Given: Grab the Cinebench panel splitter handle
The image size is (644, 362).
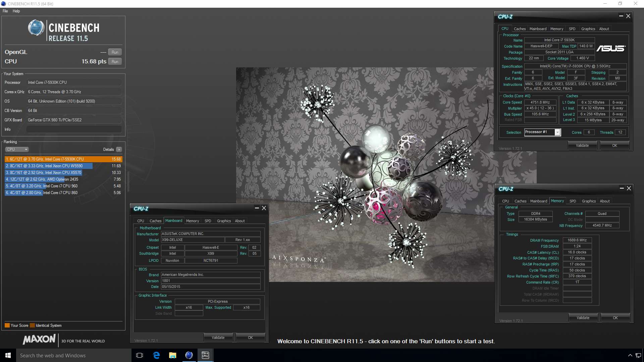Looking at the screenshot, I should (x=128, y=181).
